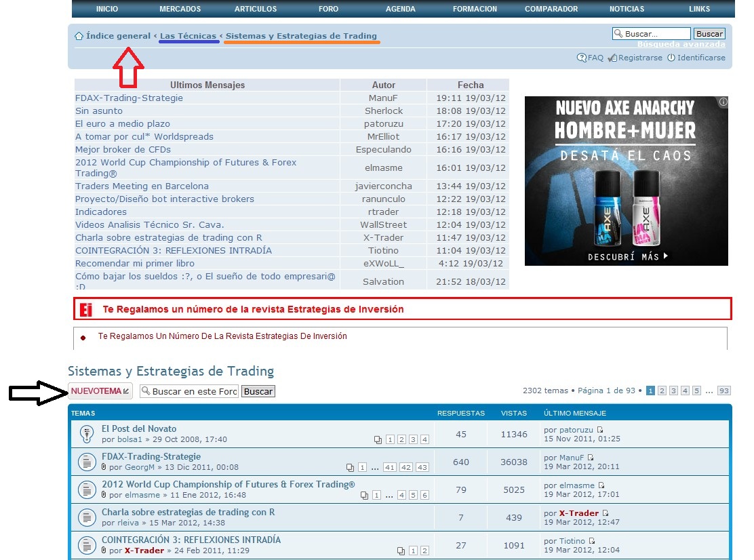
Task: Open the AGENDA menu
Action: click(401, 9)
